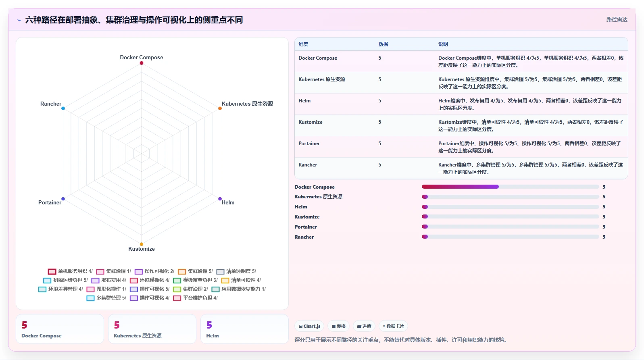Toggle legend item 发布复用 4/
The height and width of the screenshot is (360, 644).
click(x=109, y=280)
